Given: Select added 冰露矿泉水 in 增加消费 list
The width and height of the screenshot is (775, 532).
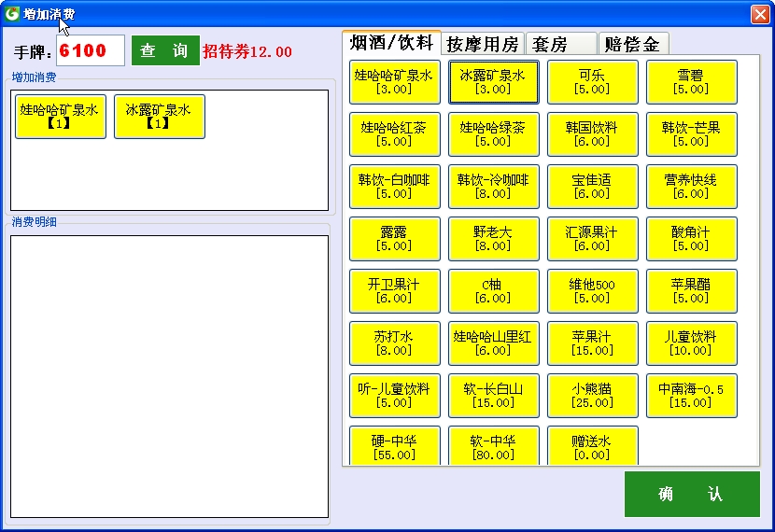Looking at the screenshot, I should click(x=159, y=117).
